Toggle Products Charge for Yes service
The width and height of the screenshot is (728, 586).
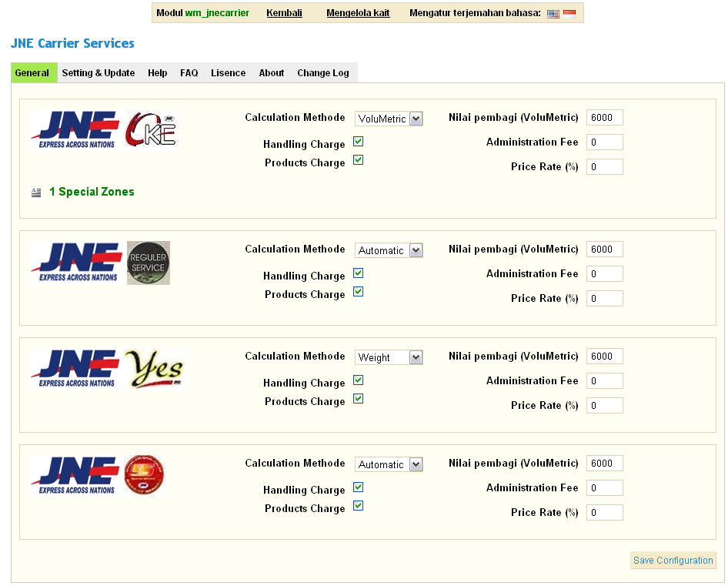[358, 399]
